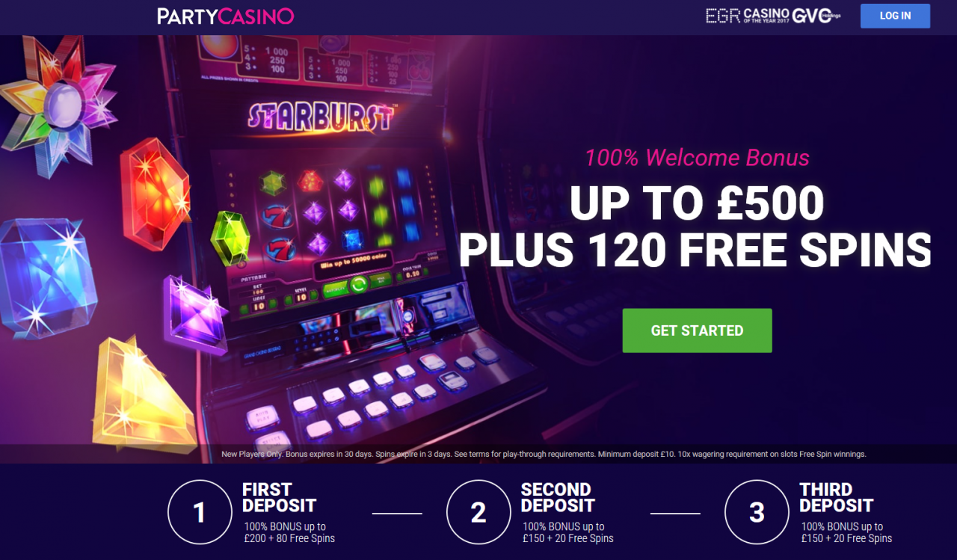957x560 pixels.
Task: Click the Third Deposit heading
Action: 836,497
